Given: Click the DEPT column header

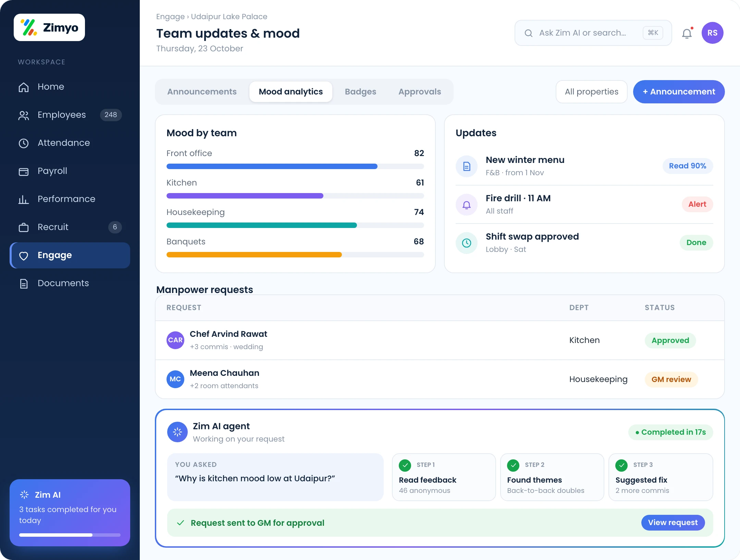Looking at the screenshot, I should click(579, 308).
